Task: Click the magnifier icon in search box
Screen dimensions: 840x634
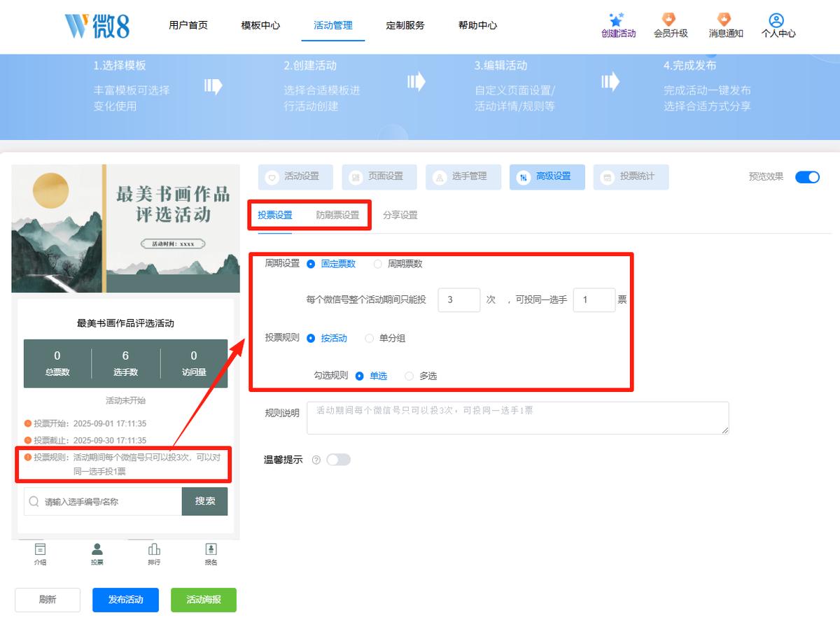Action: [34, 501]
